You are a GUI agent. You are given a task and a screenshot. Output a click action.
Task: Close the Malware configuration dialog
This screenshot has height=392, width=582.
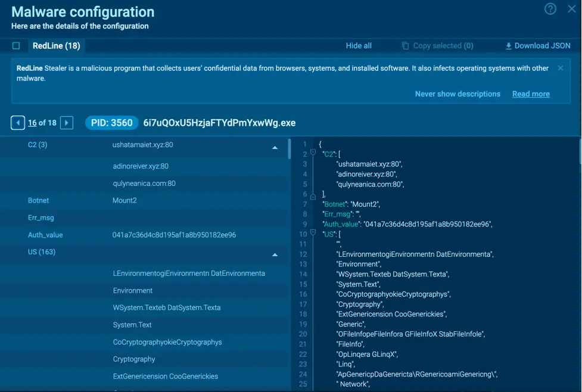pyautogui.click(x=572, y=8)
